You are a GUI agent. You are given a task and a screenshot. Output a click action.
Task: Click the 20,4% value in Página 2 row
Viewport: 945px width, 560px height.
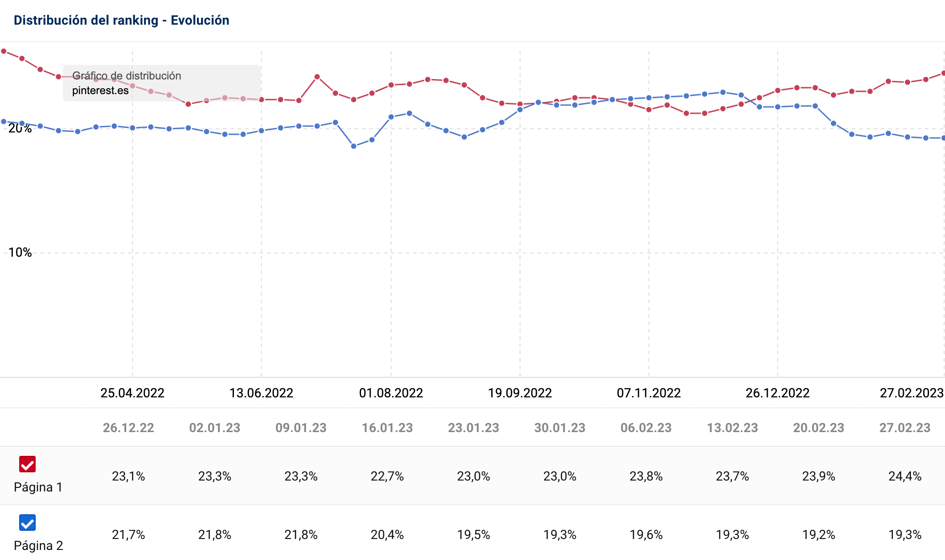tap(388, 535)
